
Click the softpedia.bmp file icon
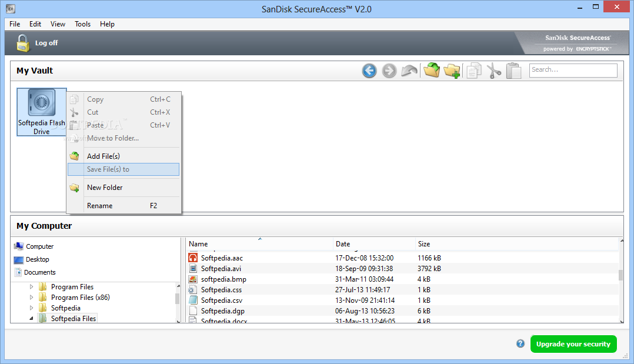[x=193, y=279]
